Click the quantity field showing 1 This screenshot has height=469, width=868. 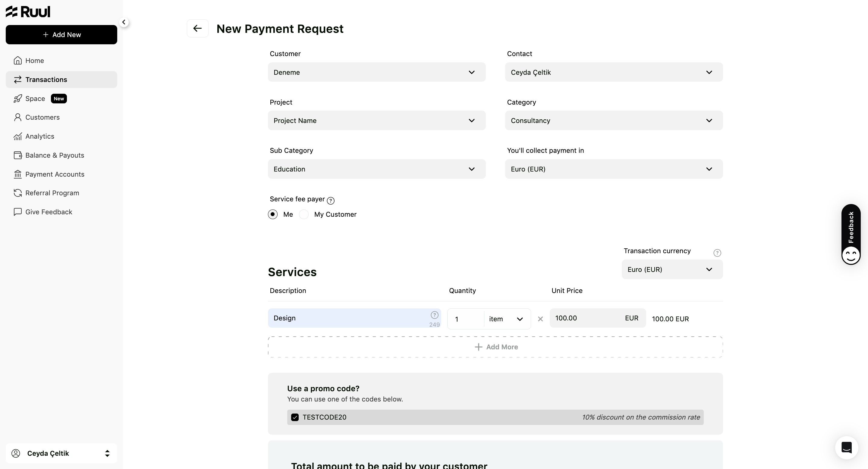[x=466, y=319]
